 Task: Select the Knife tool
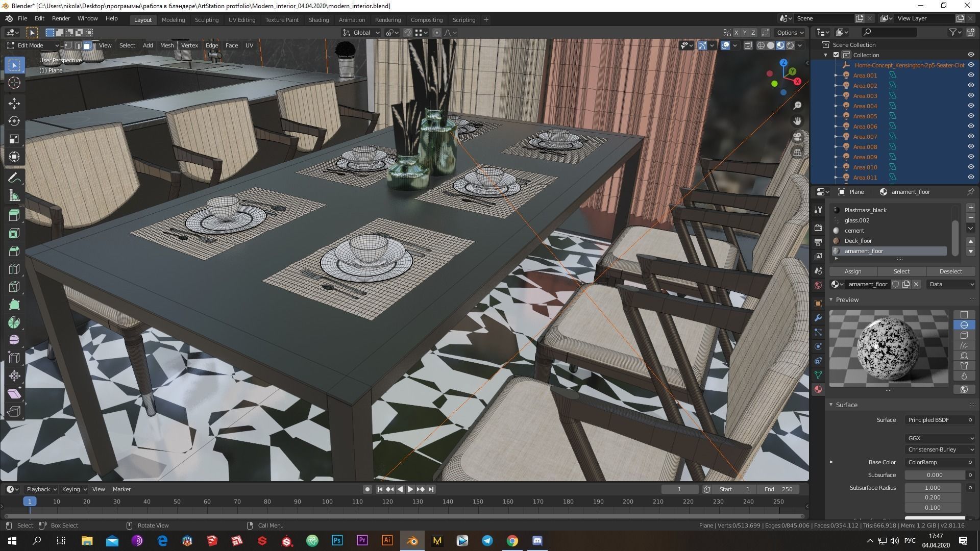14,287
